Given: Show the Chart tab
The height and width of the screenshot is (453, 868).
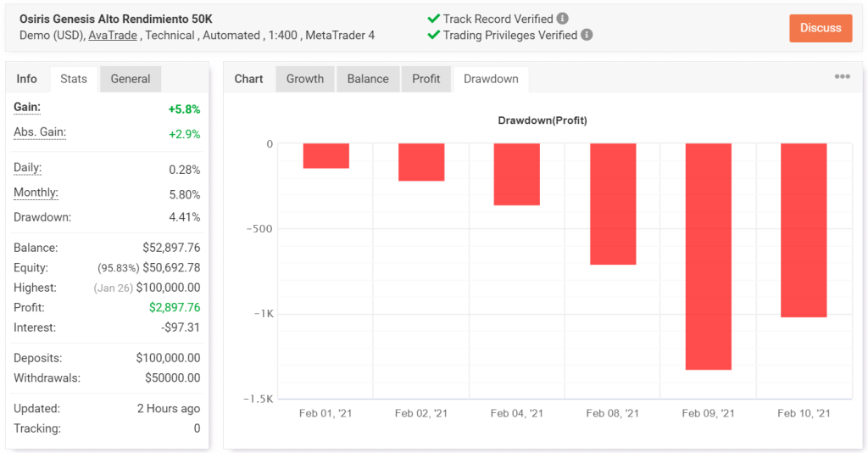Looking at the screenshot, I should (x=249, y=79).
